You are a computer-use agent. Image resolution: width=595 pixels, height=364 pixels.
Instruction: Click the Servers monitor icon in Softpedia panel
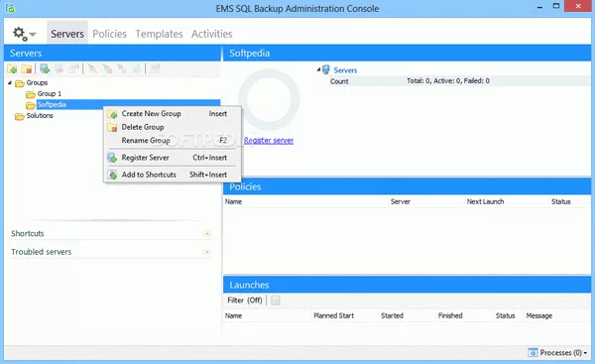pos(325,69)
